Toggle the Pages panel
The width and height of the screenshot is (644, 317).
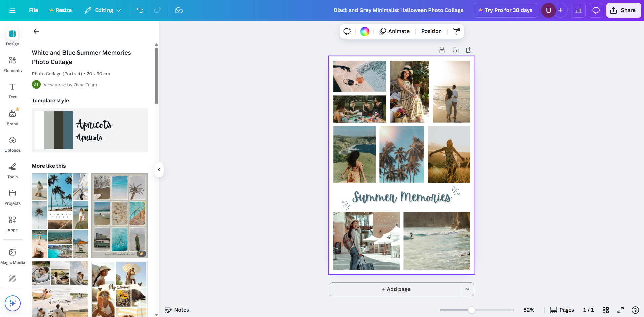[562, 310]
